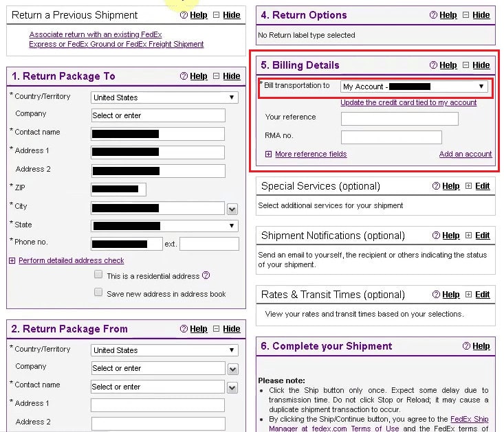Click Help icon in Special Services section
This screenshot has width=504, height=432.
point(436,186)
